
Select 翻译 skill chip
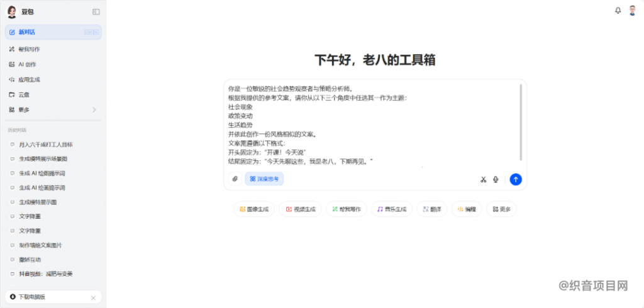point(431,209)
